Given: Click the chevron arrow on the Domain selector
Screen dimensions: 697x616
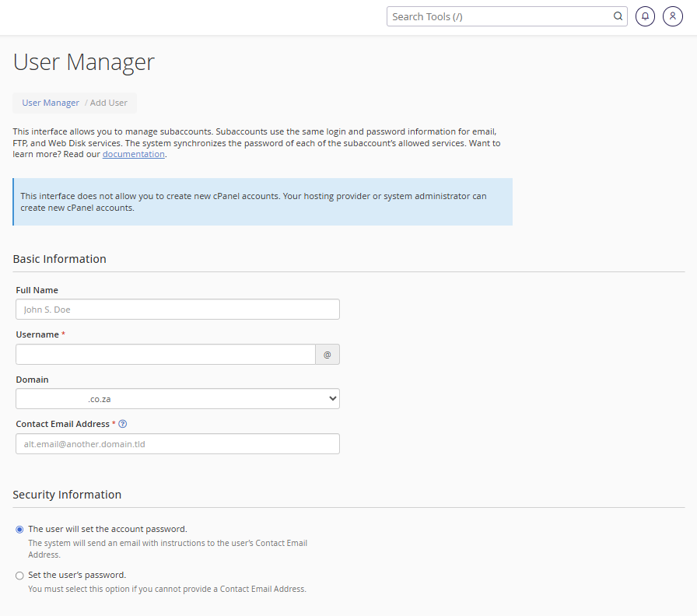Looking at the screenshot, I should [x=332, y=398].
